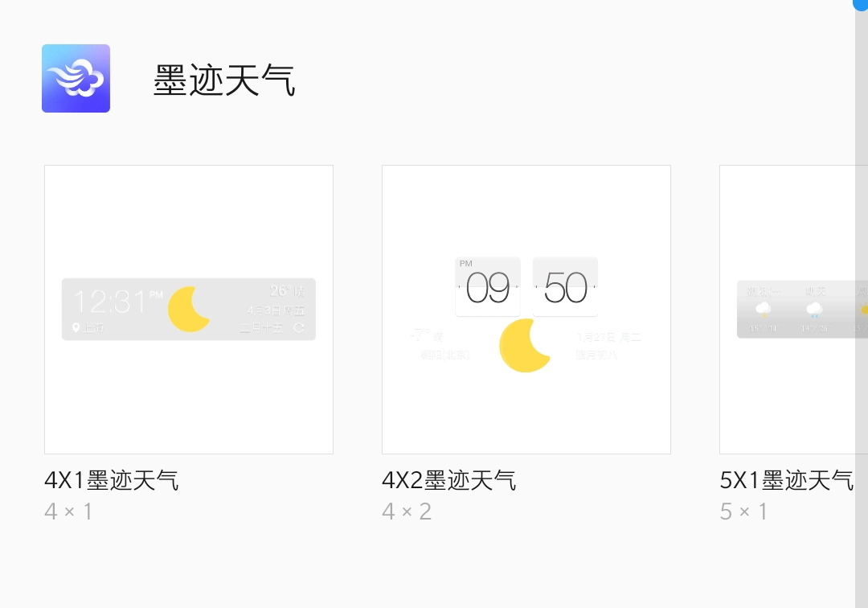Click the moon icon in 4X1 widget
Screen dimensions: 868x608
coord(190,309)
